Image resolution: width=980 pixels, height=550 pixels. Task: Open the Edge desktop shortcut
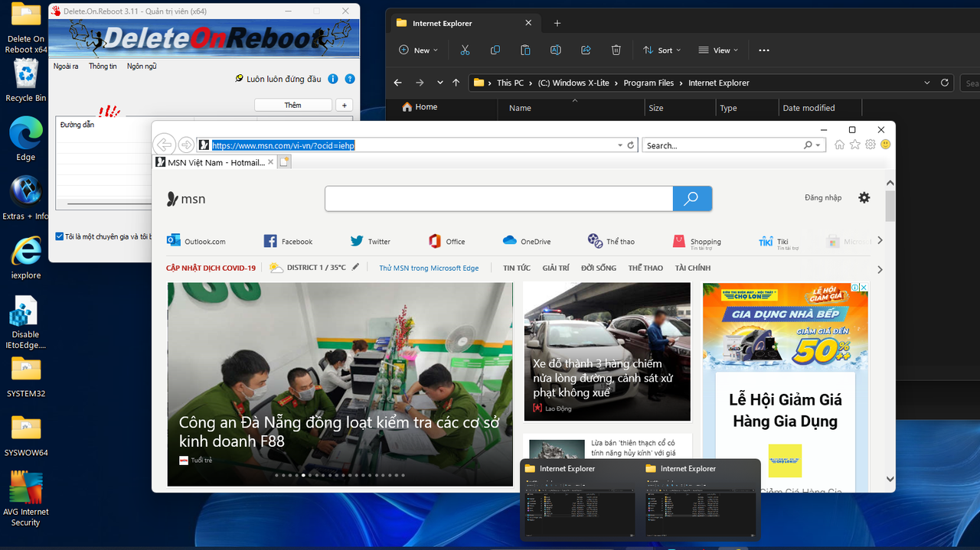click(26, 140)
